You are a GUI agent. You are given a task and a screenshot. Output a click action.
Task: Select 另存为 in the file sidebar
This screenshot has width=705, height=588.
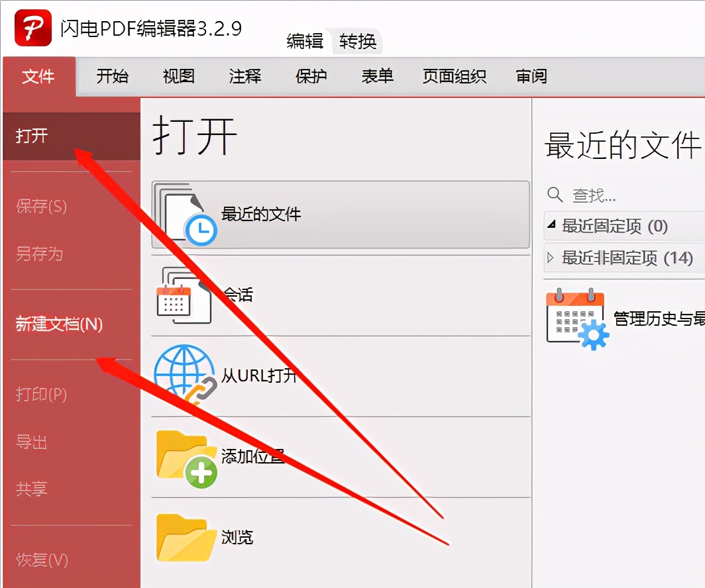pyautogui.click(x=39, y=254)
